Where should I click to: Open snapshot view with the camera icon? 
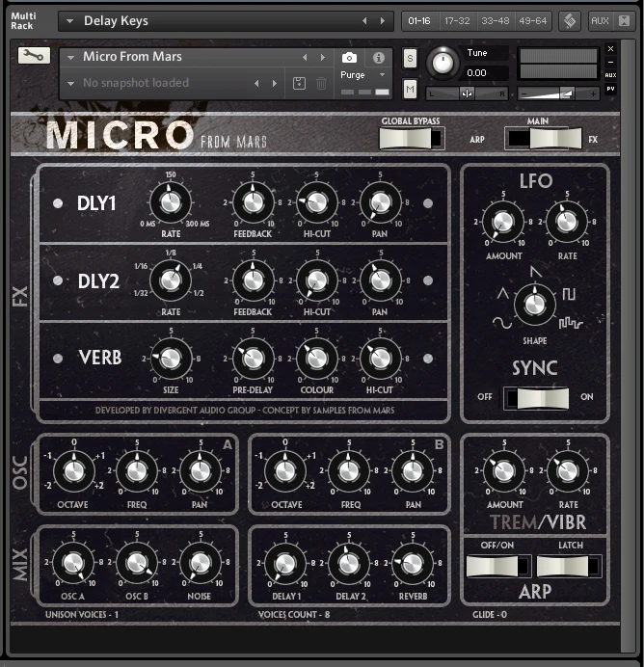point(349,58)
